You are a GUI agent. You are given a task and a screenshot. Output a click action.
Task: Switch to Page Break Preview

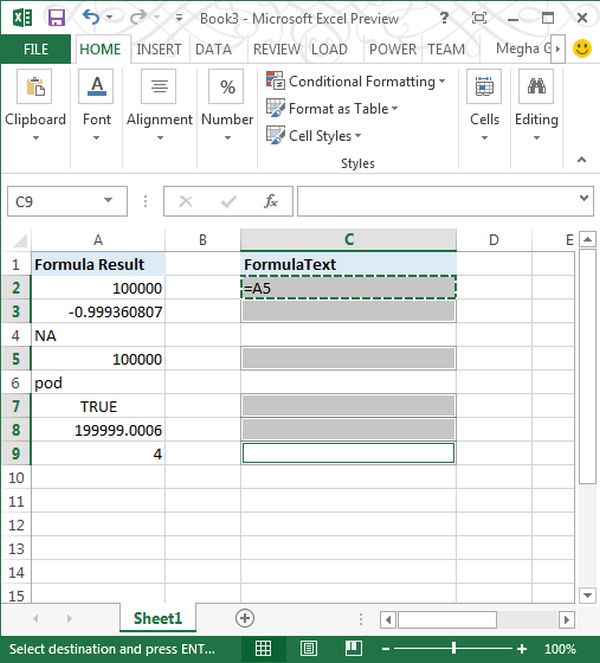[x=353, y=648]
